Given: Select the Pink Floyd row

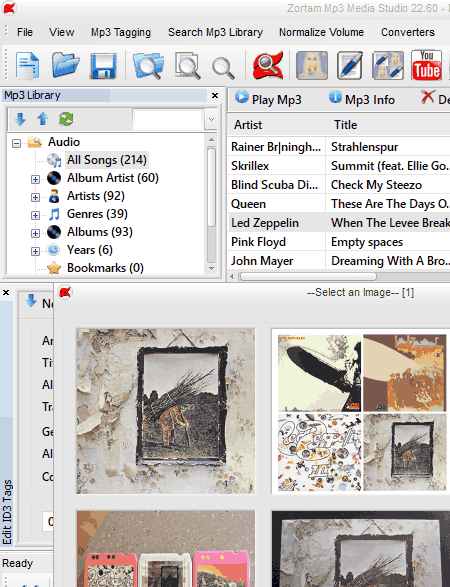Looking at the screenshot, I should (x=338, y=242).
